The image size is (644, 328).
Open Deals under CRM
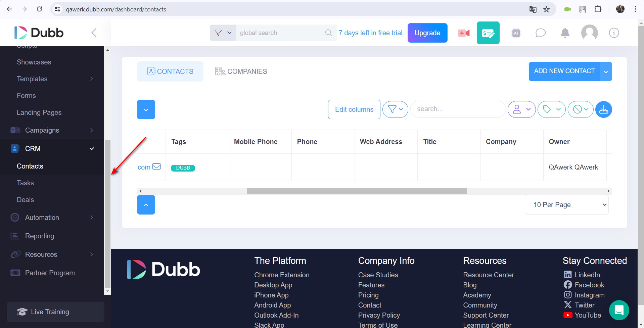pos(25,200)
